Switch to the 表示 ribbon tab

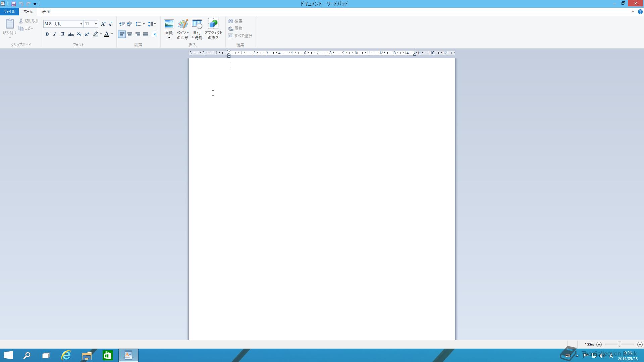coord(46,11)
